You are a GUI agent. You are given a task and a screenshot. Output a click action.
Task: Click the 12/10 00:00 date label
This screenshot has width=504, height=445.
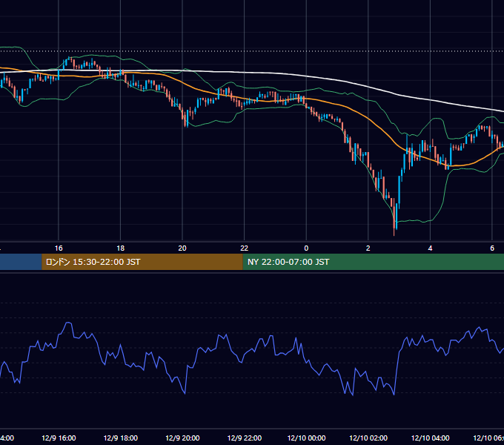[306, 438]
